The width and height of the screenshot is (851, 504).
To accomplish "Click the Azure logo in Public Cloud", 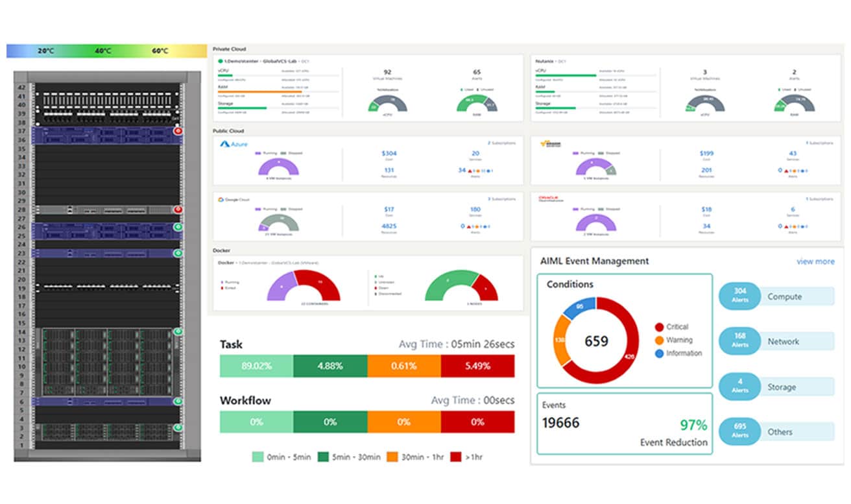I will tap(235, 144).
